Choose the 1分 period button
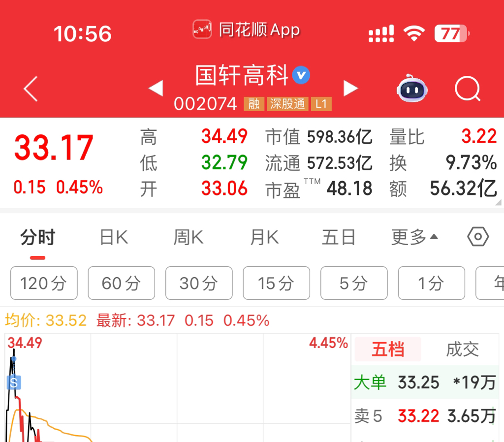 click(x=431, y=283)
